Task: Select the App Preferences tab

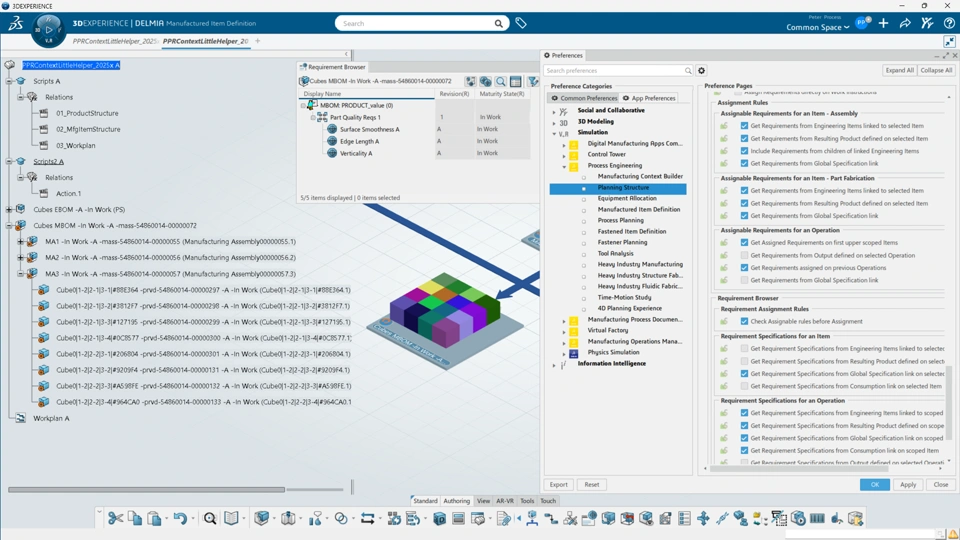Action: click(x=649, y=98)
